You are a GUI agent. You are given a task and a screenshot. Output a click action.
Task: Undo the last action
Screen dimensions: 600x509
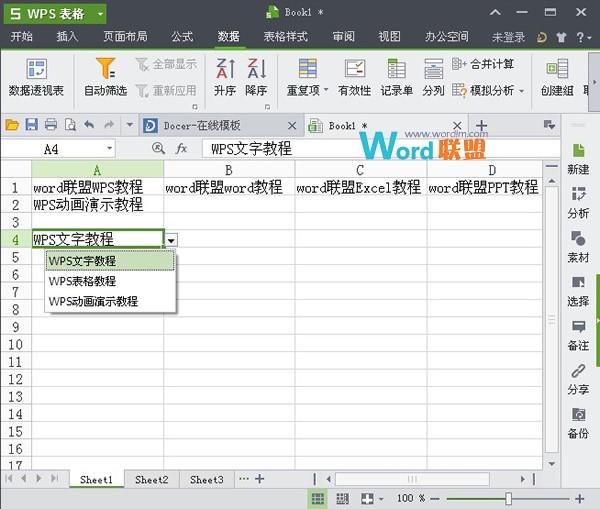tap(90, 125)
